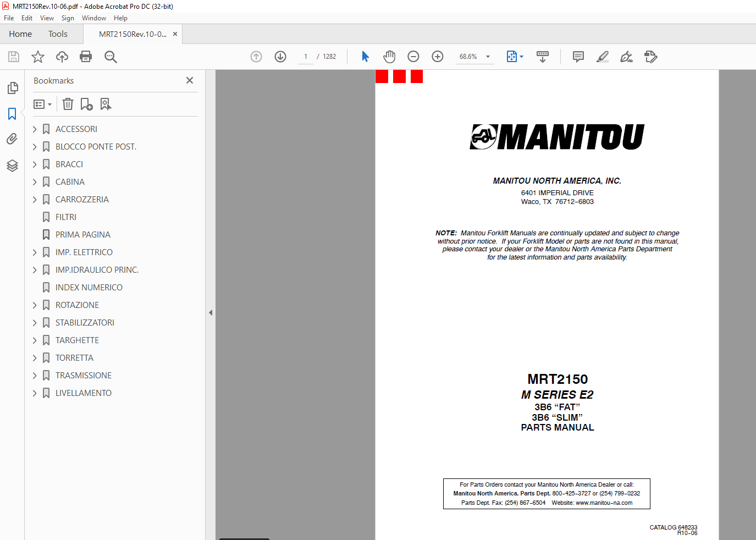Open the zoom level dropdown

pyautogui.click(x=488, y=57)
